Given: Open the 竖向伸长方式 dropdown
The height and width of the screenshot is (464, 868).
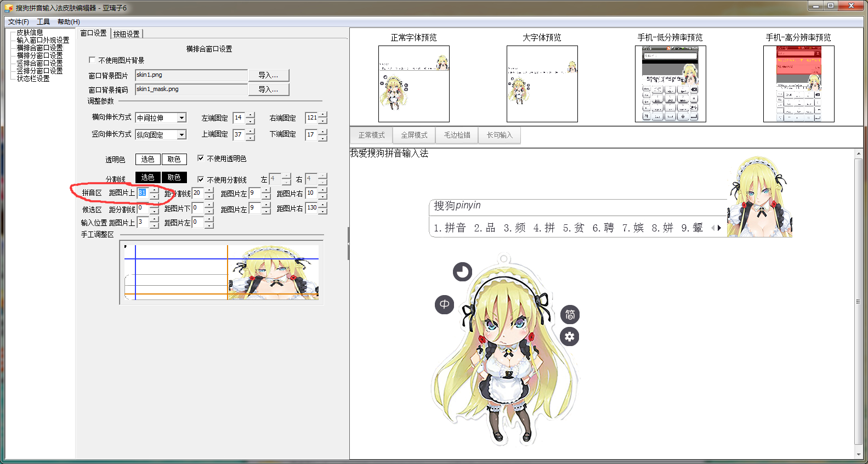Looking at the screenshot, I should coord(181,134).
